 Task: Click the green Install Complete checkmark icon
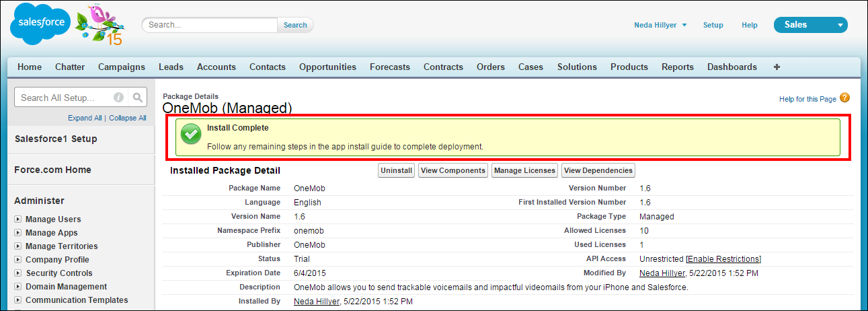click(192, 135)
